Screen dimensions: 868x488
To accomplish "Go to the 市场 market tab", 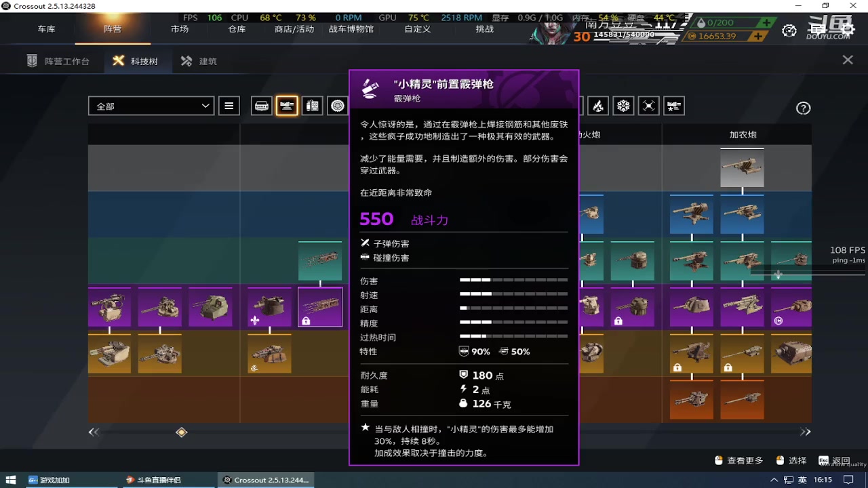I will pos(180,29).
